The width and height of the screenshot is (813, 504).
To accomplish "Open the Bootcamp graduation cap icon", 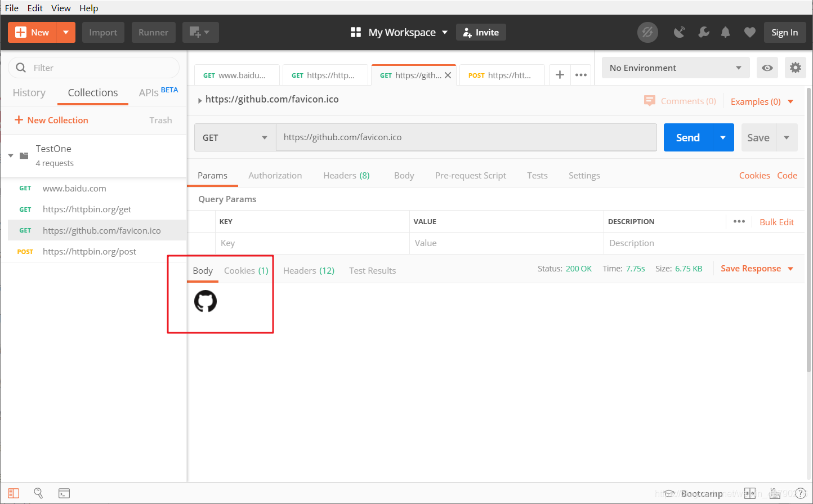I will coord(669,494).
